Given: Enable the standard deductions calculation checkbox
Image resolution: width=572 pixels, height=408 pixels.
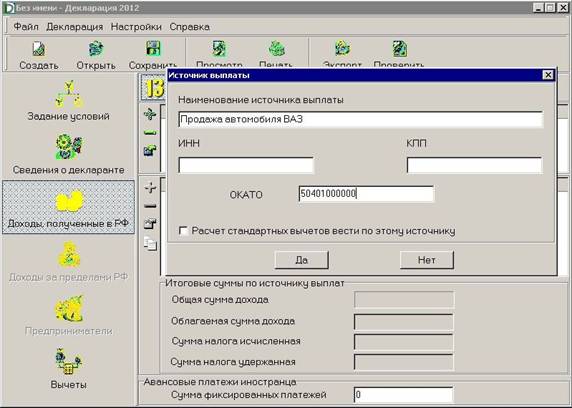Looking at the screenshot, I should click(x=183, y=231).
